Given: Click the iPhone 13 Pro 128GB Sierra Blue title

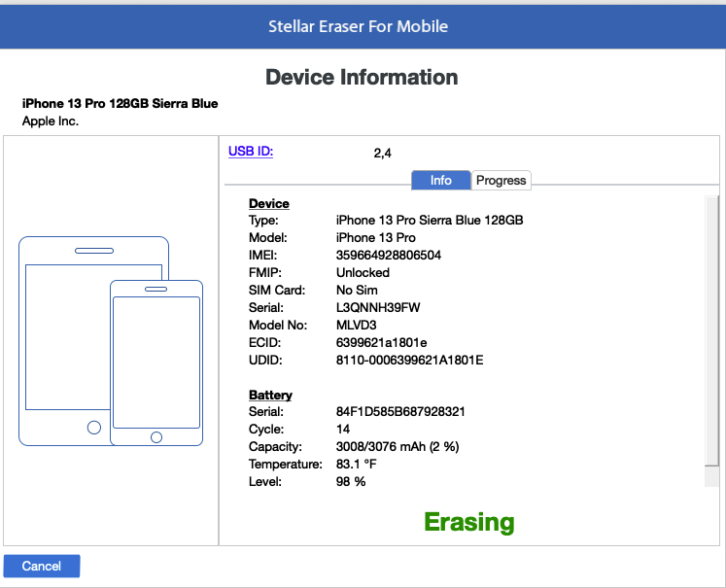Looking at the screenshot, I should [x=120, y=103].
